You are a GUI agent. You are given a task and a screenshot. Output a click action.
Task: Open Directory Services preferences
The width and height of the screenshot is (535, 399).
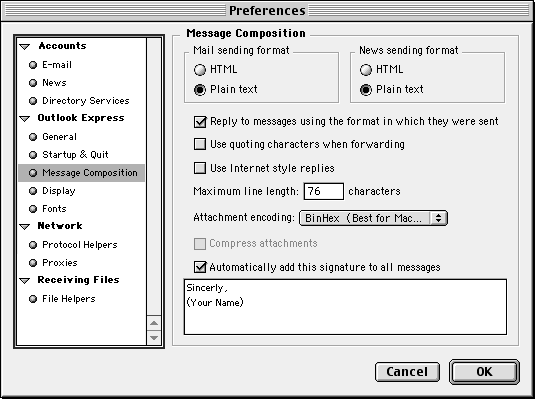pyautogui.click(x=86, y=101)
